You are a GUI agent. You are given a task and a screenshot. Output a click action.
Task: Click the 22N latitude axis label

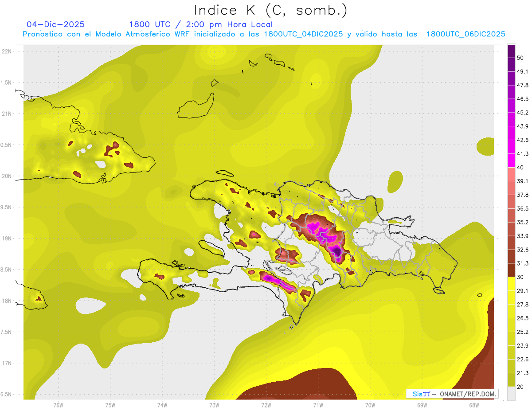[7, 51]
